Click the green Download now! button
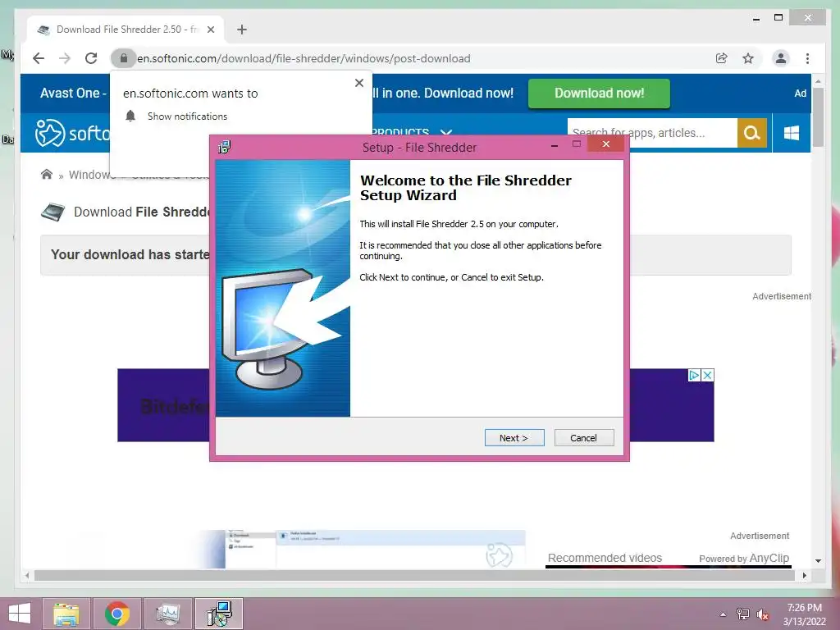This screenshot has height=630, width=840. pos(599,94)
